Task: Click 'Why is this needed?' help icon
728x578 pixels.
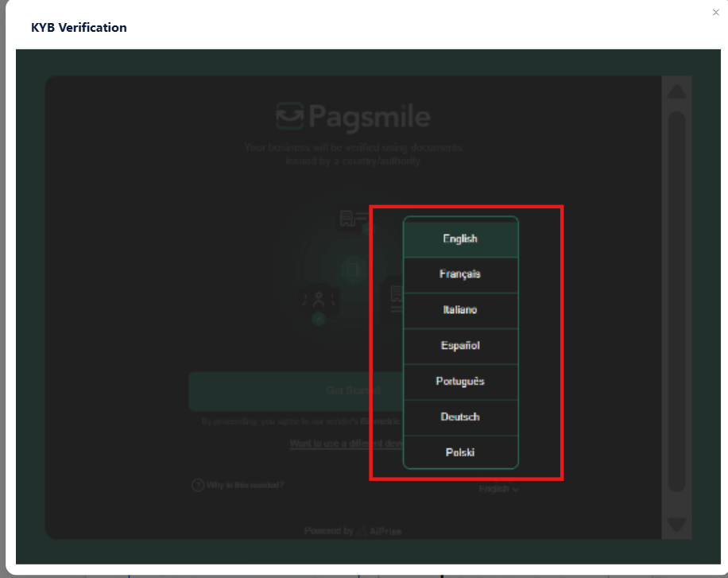Action: point(198,485)
